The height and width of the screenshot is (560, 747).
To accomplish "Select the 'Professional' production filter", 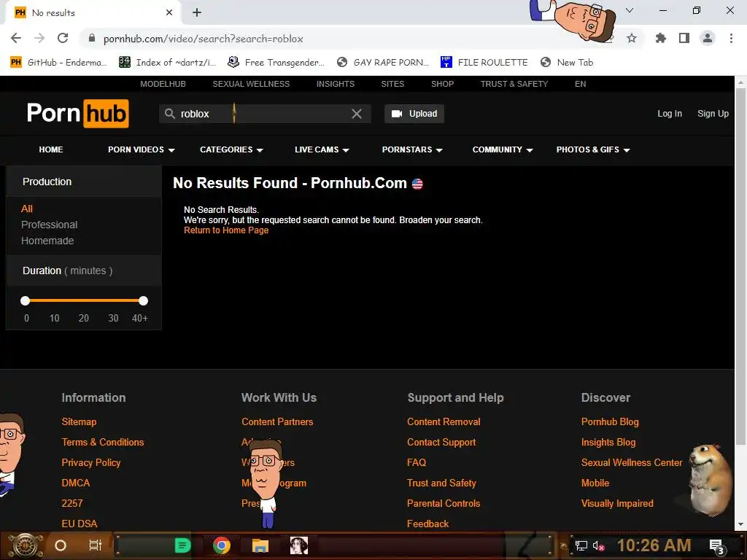I will click(x=49, y=225).
